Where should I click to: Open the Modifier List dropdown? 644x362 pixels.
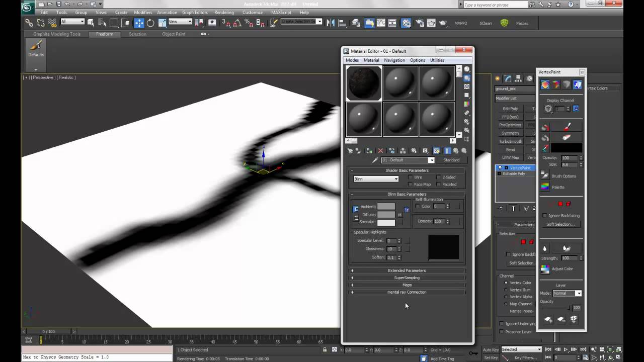tap(515, 99)
